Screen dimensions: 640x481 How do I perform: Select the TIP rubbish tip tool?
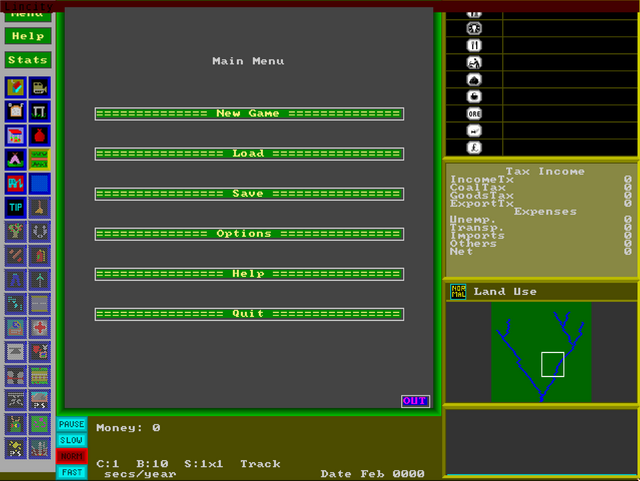coord(15,208)
